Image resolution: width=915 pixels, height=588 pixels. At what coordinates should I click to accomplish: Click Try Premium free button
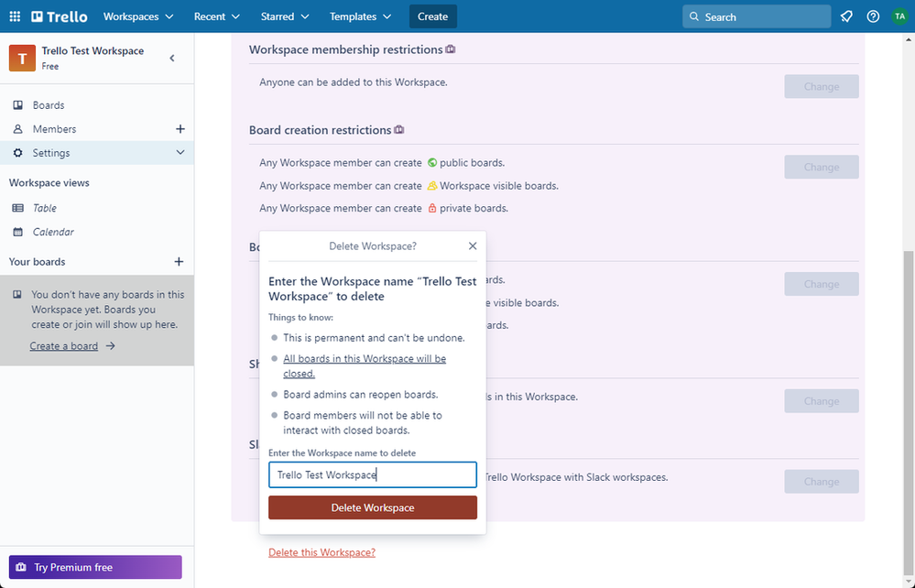pos(95,567)
